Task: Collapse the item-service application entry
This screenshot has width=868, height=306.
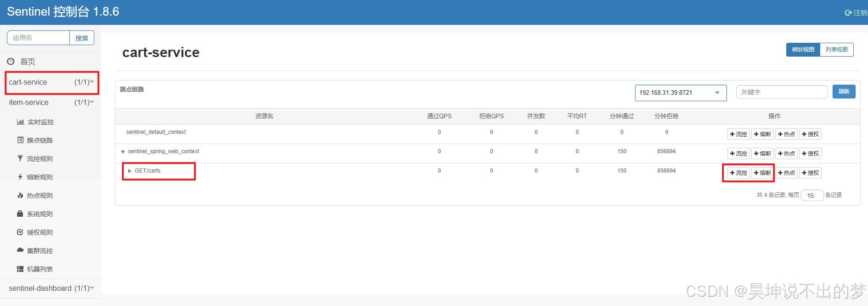Action: coord(51,102)
